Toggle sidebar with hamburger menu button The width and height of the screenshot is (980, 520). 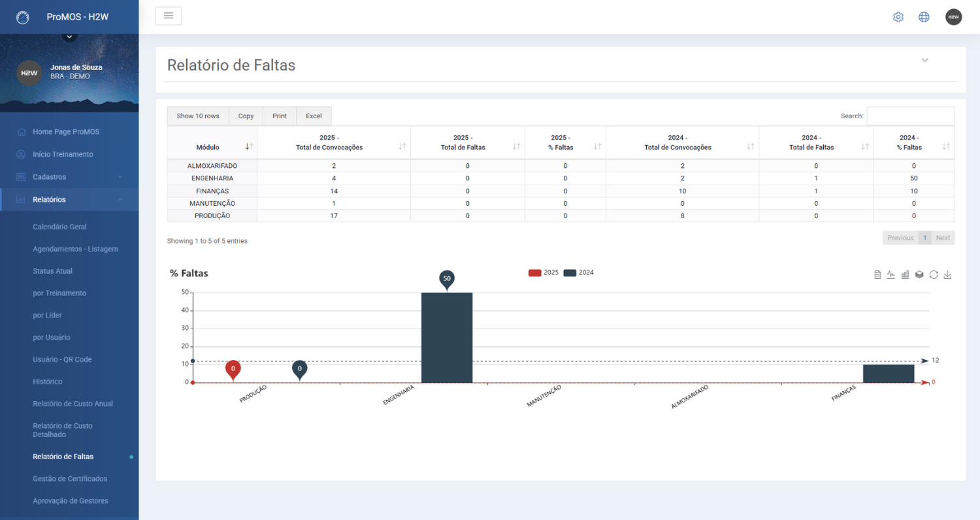coord(169,16)
